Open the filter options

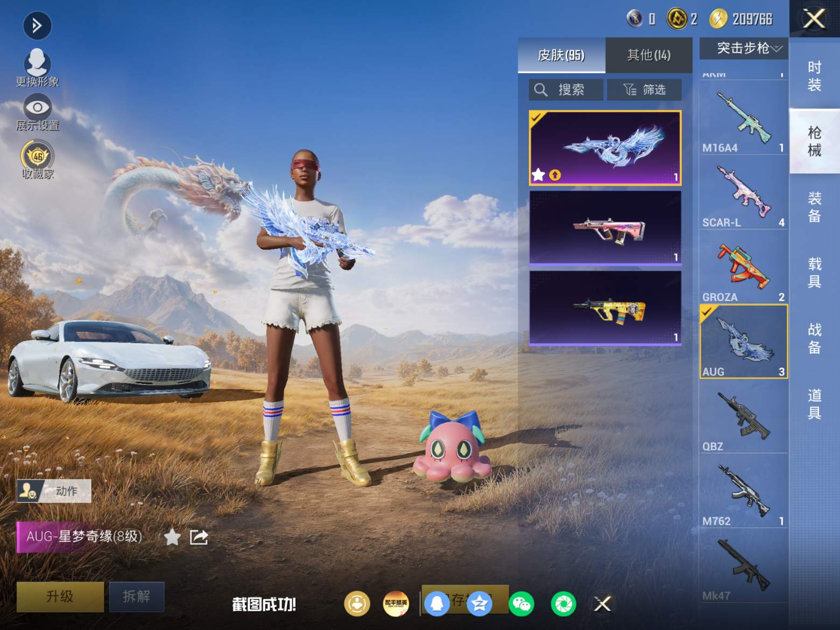point(644,90)
